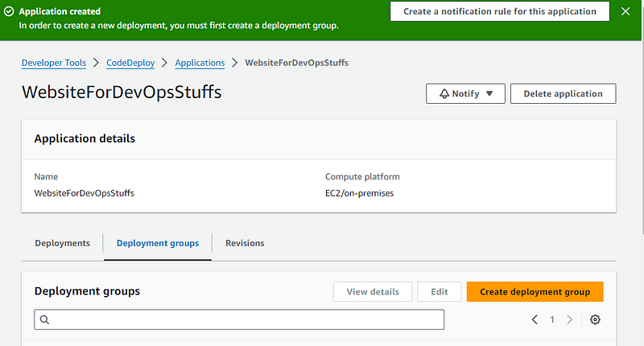The height and width of the screenshot is (346, 644).
Task: Click page number 1 in pagination
Action: click(x=552, y=319)
